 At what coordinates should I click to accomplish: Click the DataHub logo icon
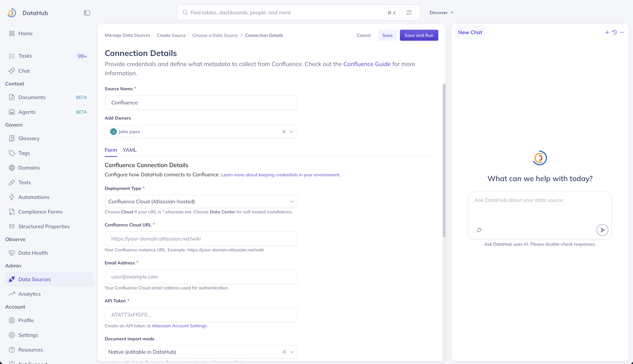[x=12, y=13]
